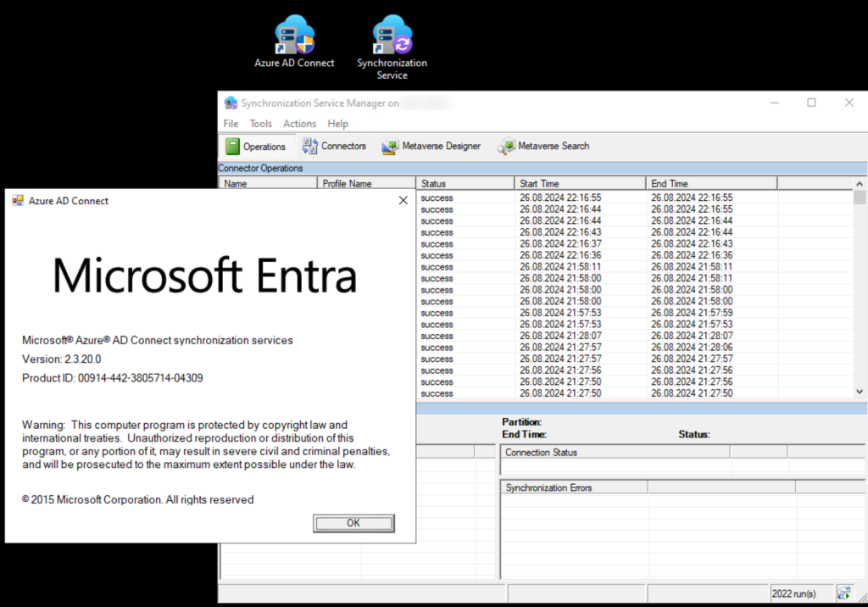
Task: Select start time 26.08.2024 21:58:11 cell
Action: click(x=560, y=267)
